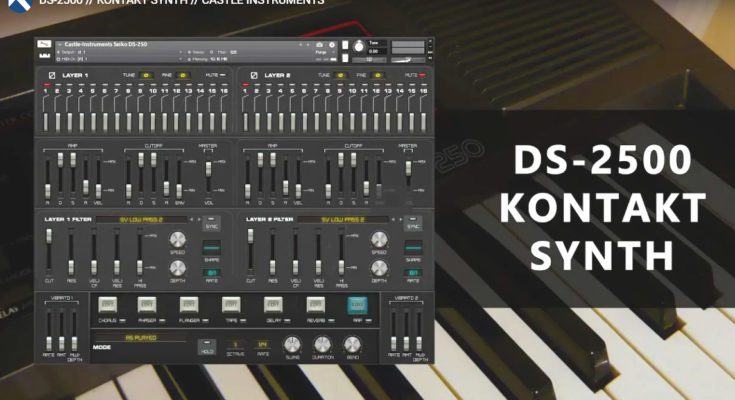Click the Kontakt camera snapshot icon
Viewport: 735px width, 400px height.
coord(320,45)
